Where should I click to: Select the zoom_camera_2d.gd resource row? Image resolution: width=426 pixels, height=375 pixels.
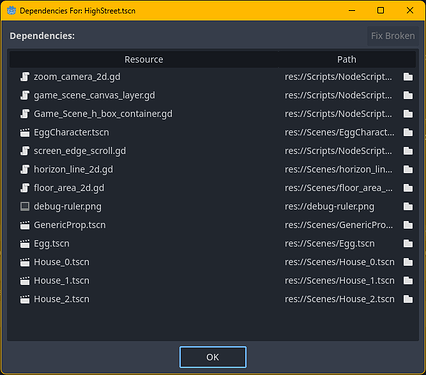pos(213,77)
